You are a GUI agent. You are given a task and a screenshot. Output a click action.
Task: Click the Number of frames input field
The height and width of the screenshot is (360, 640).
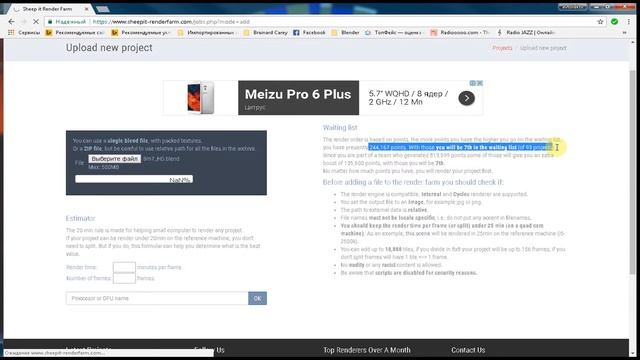(x=124, y=278)
